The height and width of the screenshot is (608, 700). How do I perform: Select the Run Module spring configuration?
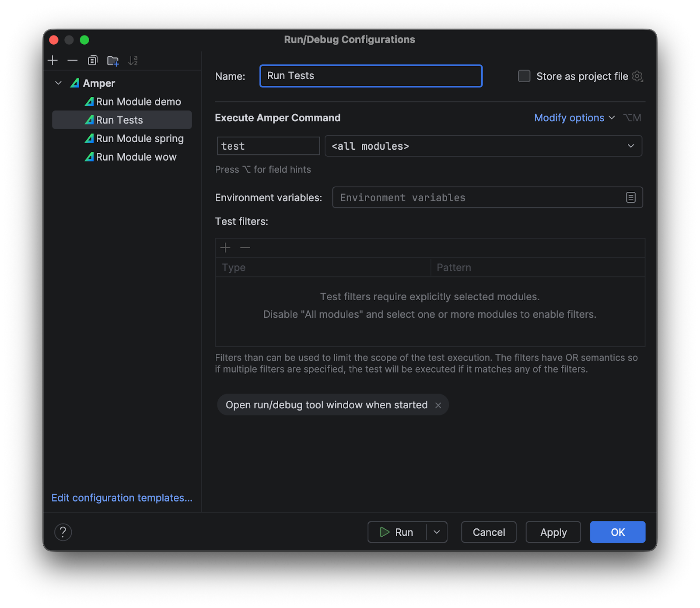[140, 138]
